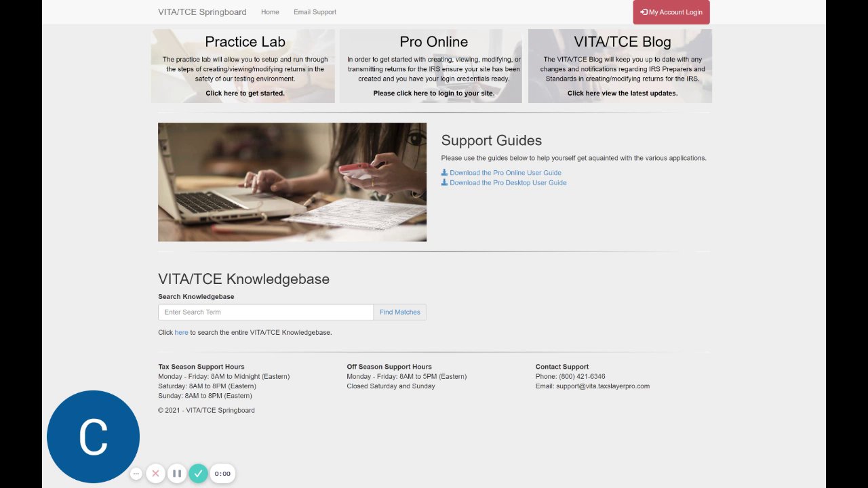
Task: Click the download icon for Pro Online Guide
Action: (445, 173)
